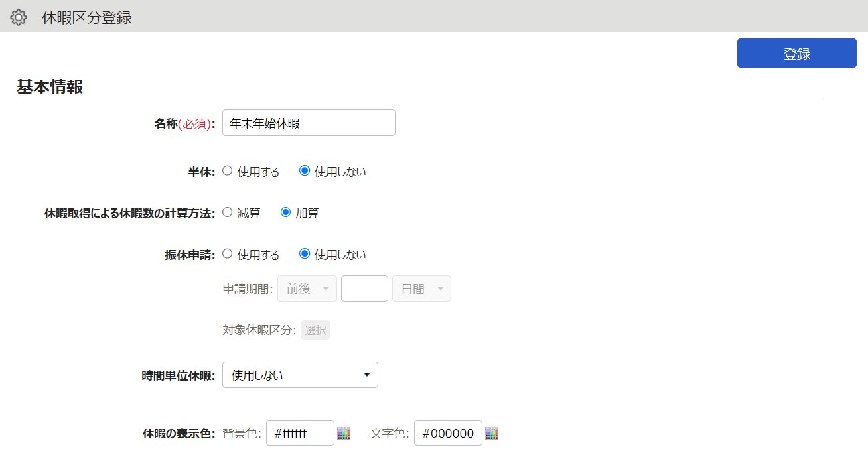Click the 休暇取得による休暇数の計算方法 label
Screen dimensions: 868x463
click(130, 213)
